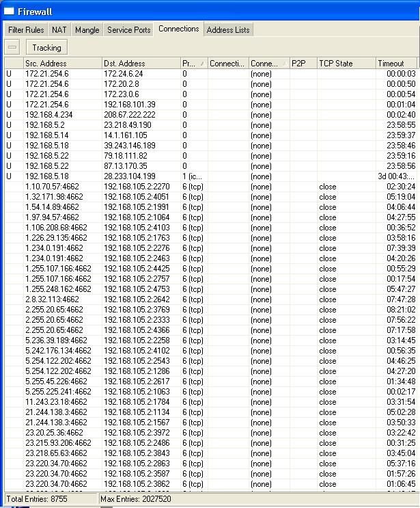Select destination 39.243.146.189
The height and width of the screenshot is (508, 420).
point(130,146)
